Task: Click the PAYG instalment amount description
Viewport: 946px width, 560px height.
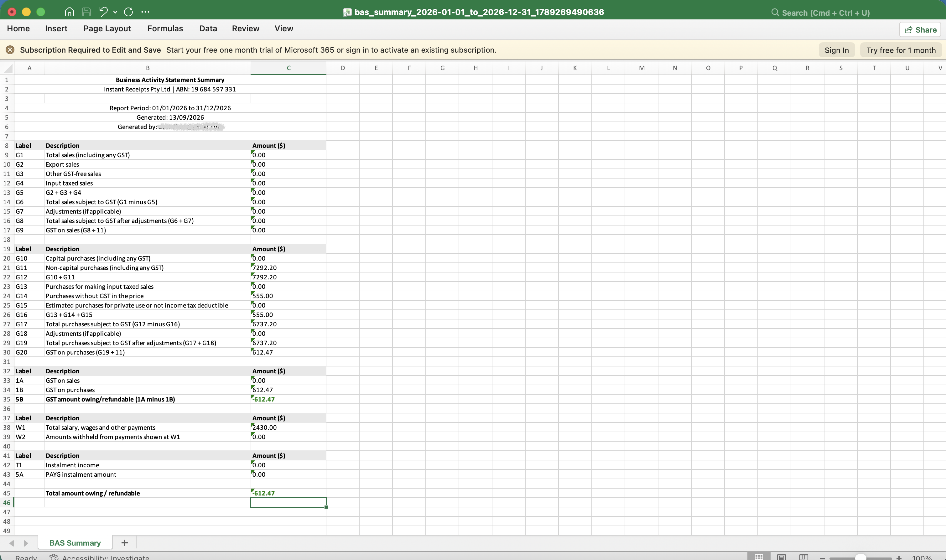Action: (148, 475)
